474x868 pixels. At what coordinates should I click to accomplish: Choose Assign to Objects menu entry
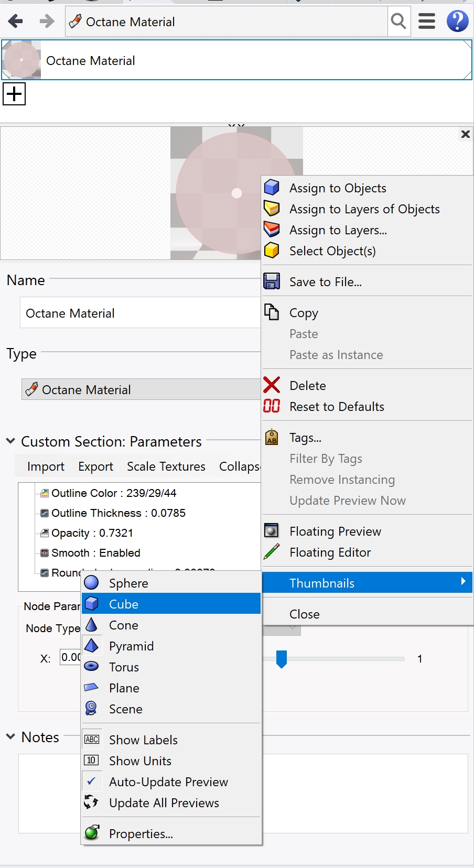pos(338,188)
